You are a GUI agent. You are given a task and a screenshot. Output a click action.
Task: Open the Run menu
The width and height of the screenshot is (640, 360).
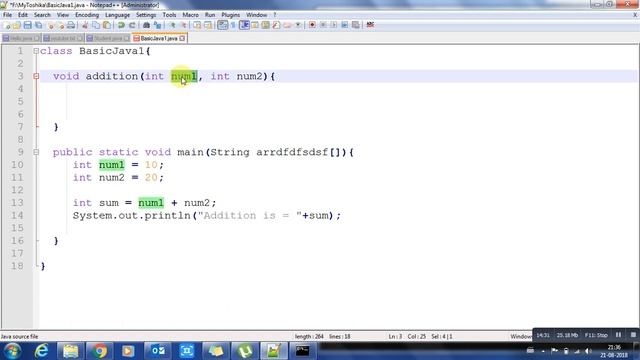coord(210,15)
